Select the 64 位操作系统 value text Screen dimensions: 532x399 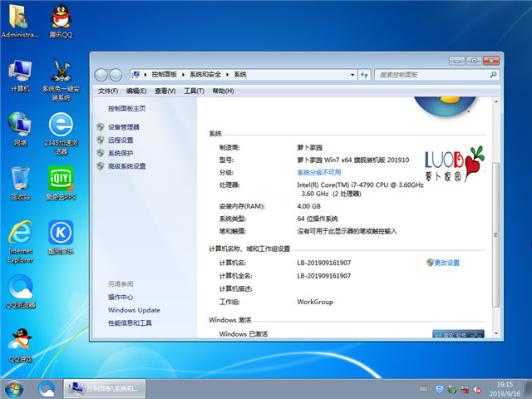coord(318,219)
